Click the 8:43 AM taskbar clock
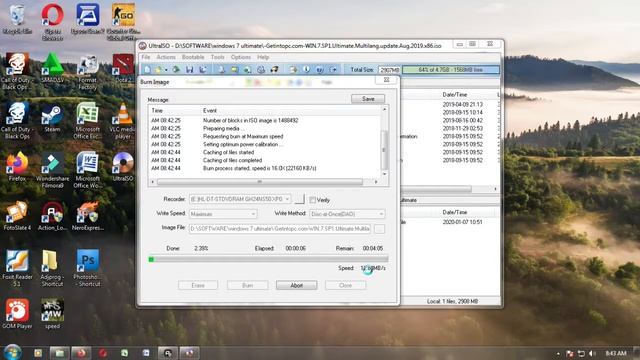This screenshot has width=640, height=360. pos(616,353)
